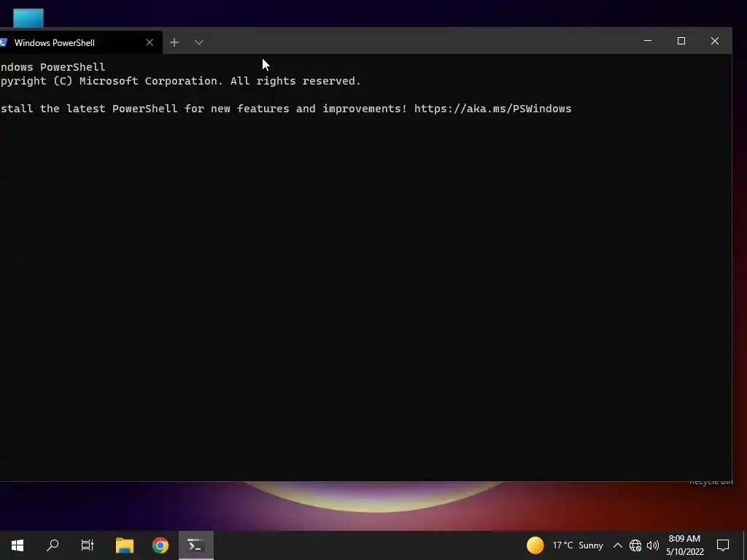Maximize the Windows Terminal window
Viewport: 747px width, 560px height.
[681, 41]
